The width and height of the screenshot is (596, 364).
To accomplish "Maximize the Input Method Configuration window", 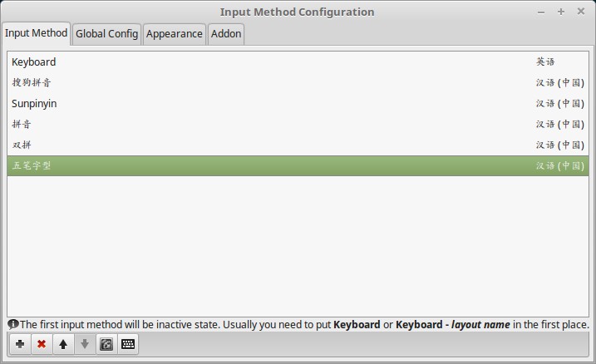I will [x=561, y=12].
